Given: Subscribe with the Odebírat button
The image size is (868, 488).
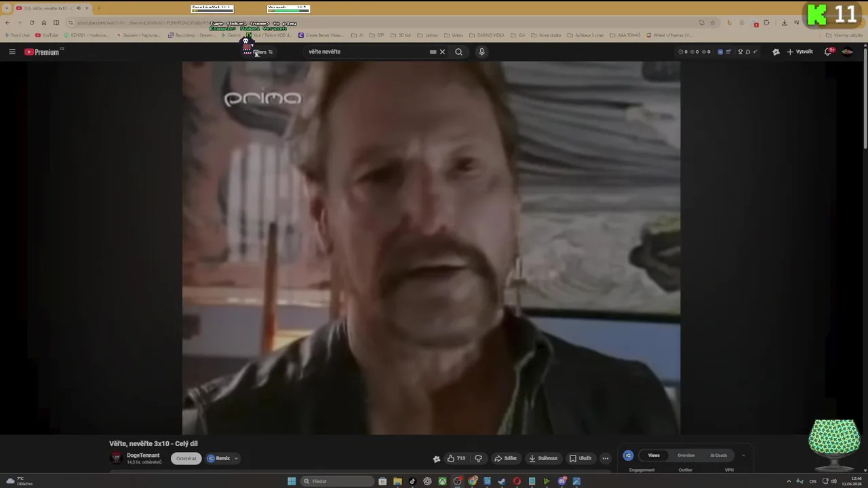Looking at the screenshot, I should tap(186, 458).
